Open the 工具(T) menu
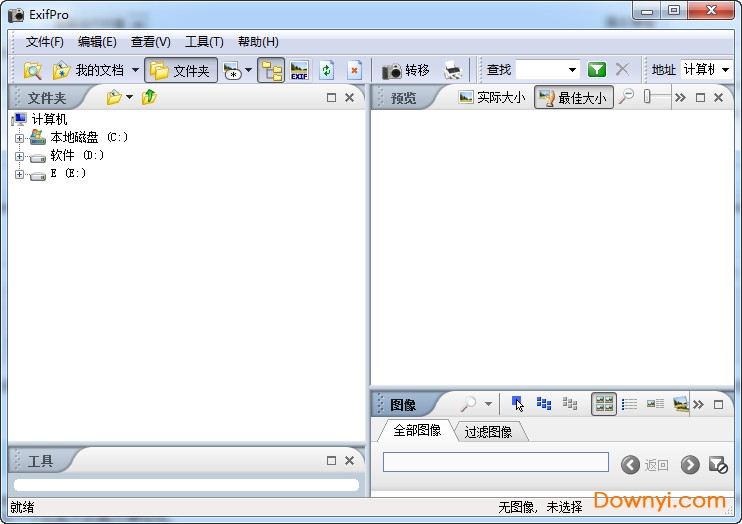The height and width of the screenshot is (524, 742). [204, 42]
